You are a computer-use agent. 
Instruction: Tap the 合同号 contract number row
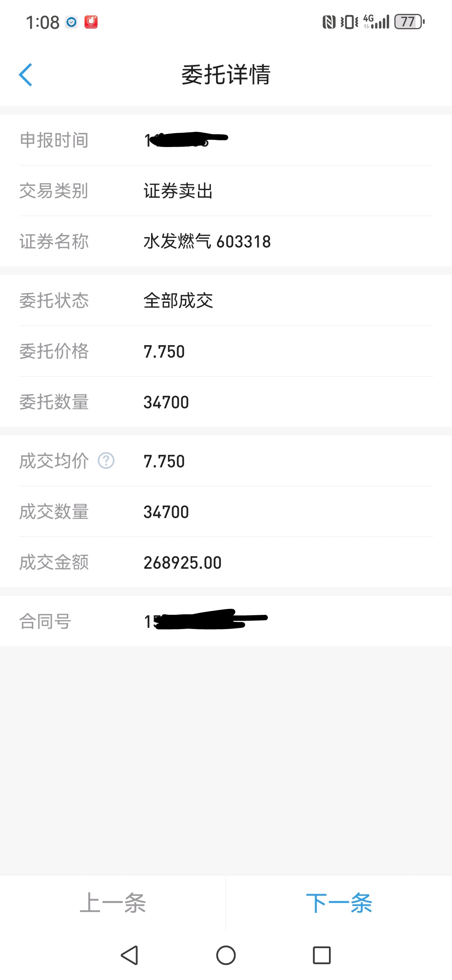point(226,621)
